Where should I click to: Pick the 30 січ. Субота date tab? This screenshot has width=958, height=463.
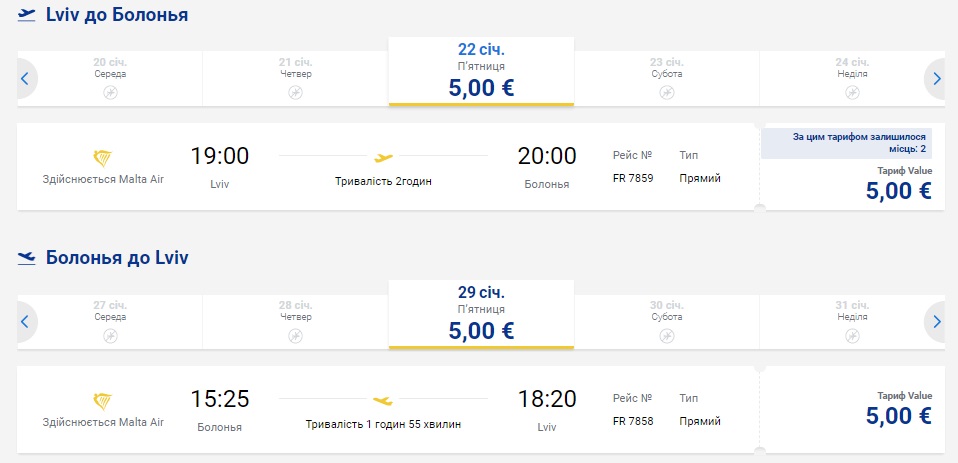(666, 315)
